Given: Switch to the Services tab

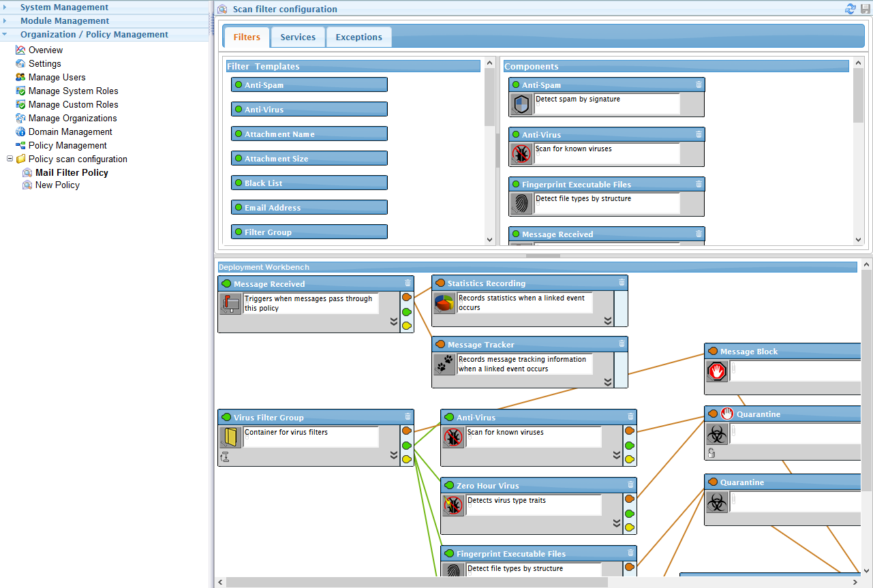Looking at the screenshot, I should coord(298,37).
